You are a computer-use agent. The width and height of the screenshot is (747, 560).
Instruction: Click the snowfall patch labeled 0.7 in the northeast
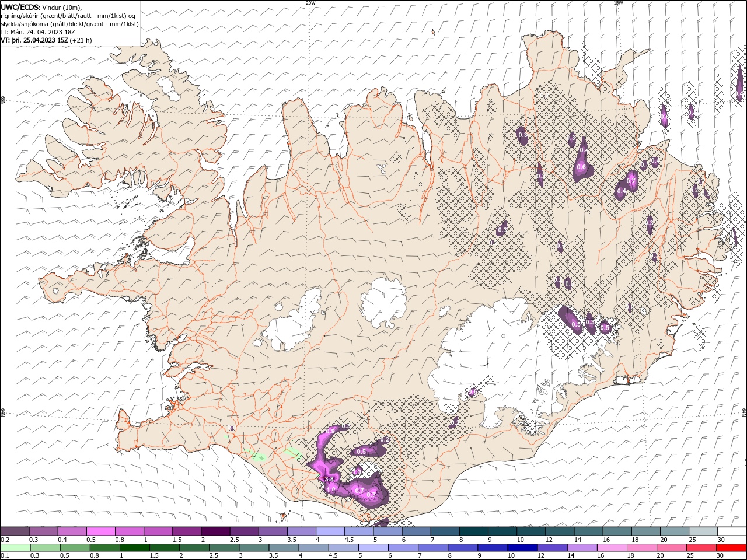point(631,180)
